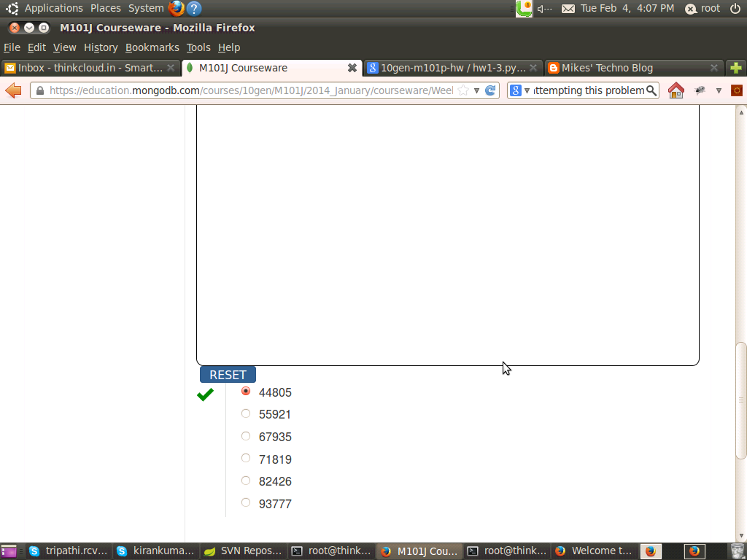This screenshot has width=747, height=560.
Task: Click the Ubuntu logo Applications icon
Action: click(x=12, y=8)
